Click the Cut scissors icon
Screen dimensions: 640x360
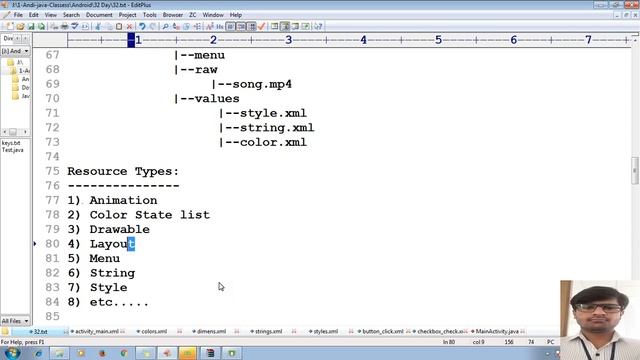pos(98,27)
